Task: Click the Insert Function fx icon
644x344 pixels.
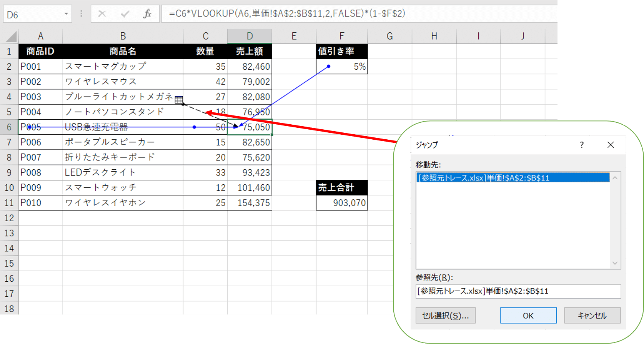Action: pyautogui.click(x=147, y=14)
